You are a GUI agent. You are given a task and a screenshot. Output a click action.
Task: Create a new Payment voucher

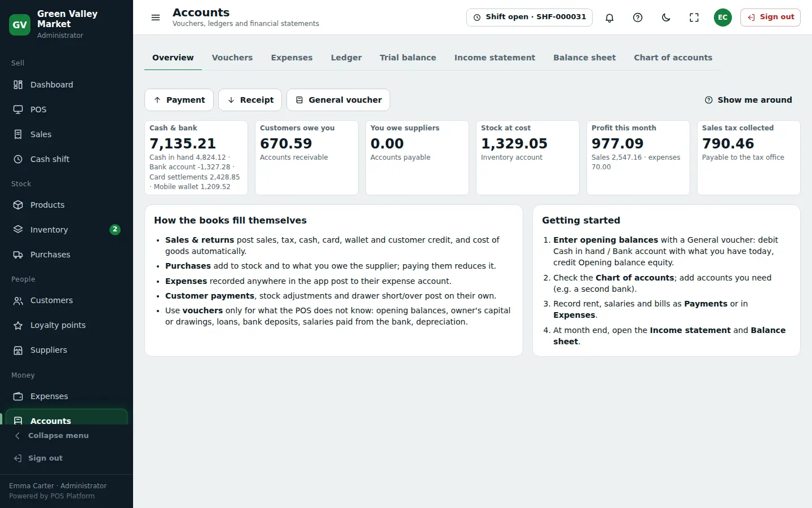[x=179, y=100]
